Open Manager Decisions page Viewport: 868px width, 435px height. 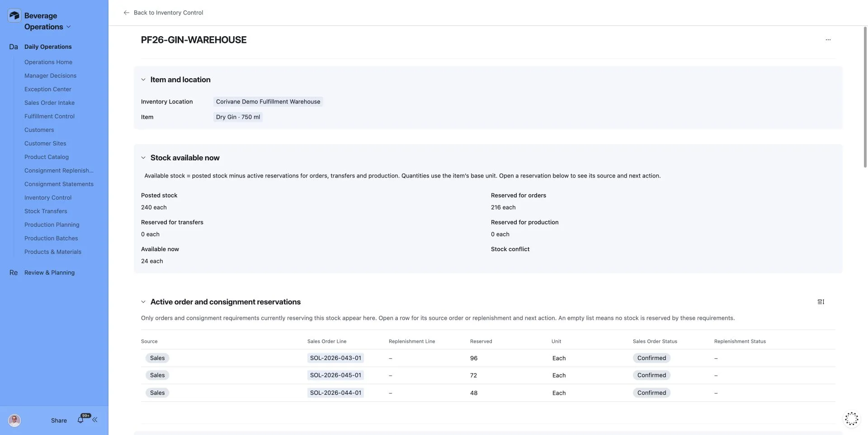[50, 75]
